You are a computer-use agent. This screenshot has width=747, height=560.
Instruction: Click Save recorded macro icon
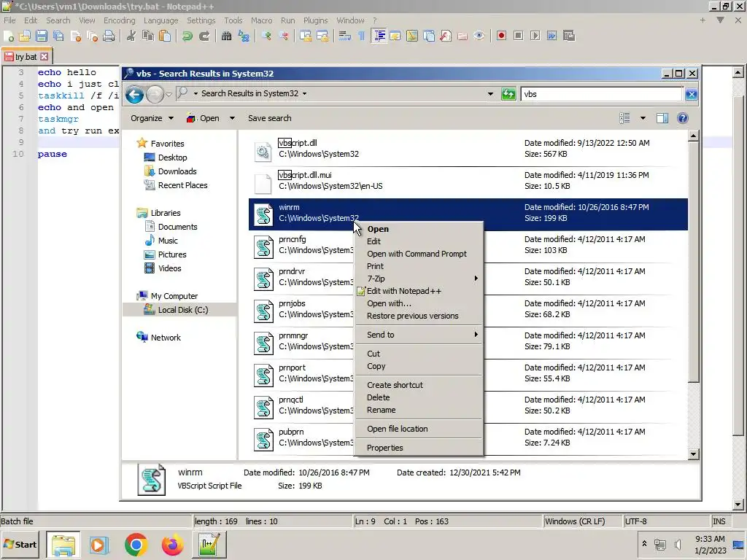pyautogui.click(x=569, y=36)
